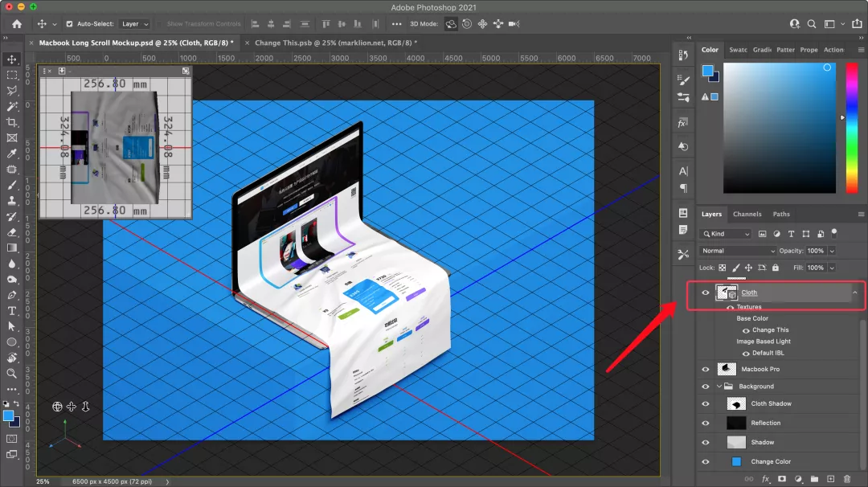This screenshot has width=868, height=487.
Task: Click the add layer style fx icon
Action: click(x=767, y=479)
